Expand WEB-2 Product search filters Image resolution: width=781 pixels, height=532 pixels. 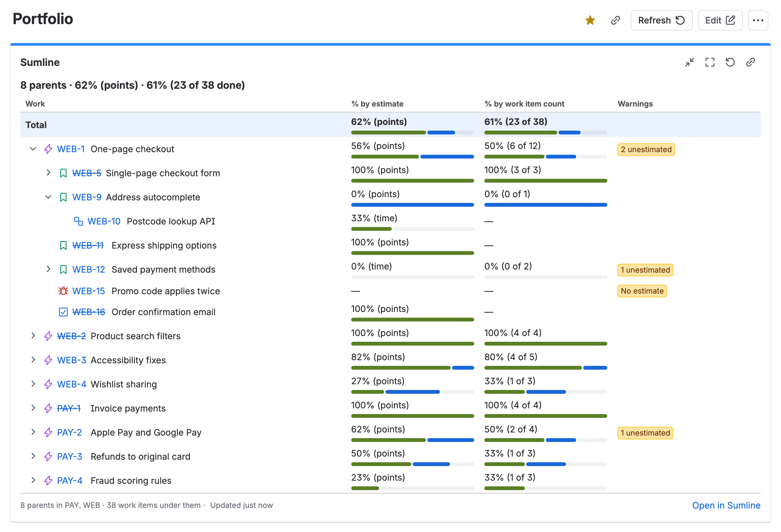tap(33, 336)
